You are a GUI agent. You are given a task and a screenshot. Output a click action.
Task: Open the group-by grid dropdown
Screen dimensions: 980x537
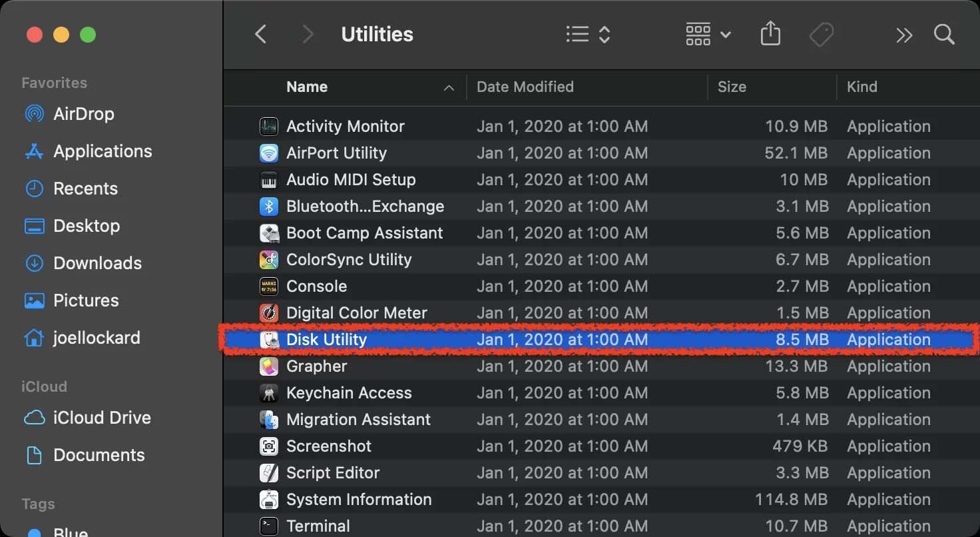tap(708, 34)
